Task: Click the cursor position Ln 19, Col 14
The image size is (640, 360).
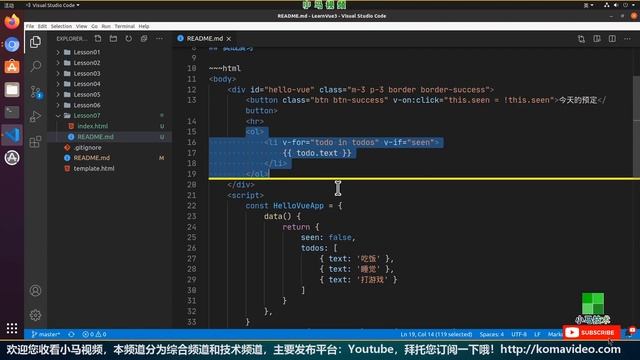Action: pyautogui.click(x=436, y=334)
